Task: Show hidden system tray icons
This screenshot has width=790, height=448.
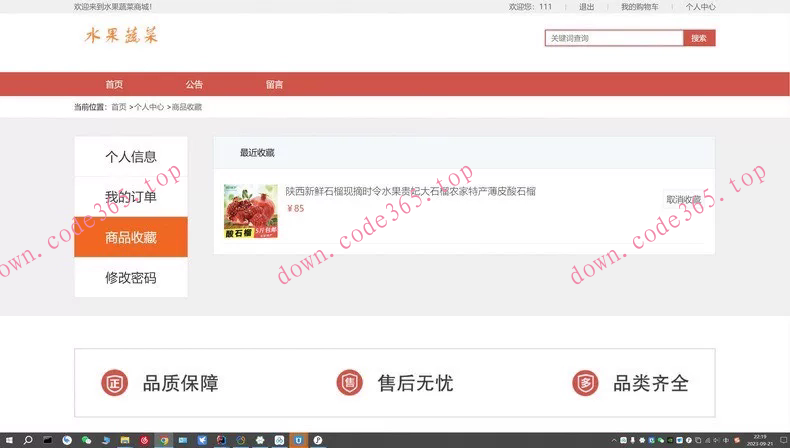Action: 614,440
